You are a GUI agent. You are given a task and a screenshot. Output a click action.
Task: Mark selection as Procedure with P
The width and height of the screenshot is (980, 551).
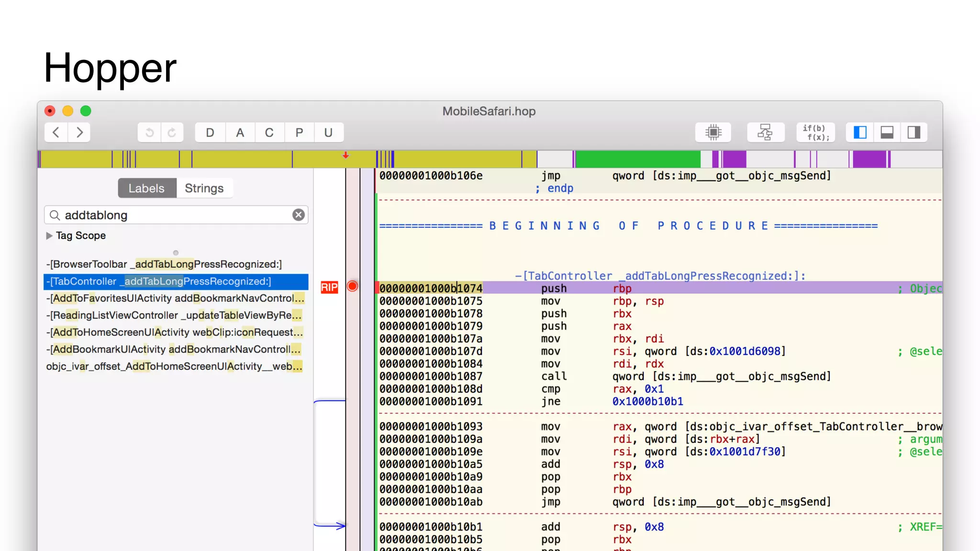[x=299, y=132]
